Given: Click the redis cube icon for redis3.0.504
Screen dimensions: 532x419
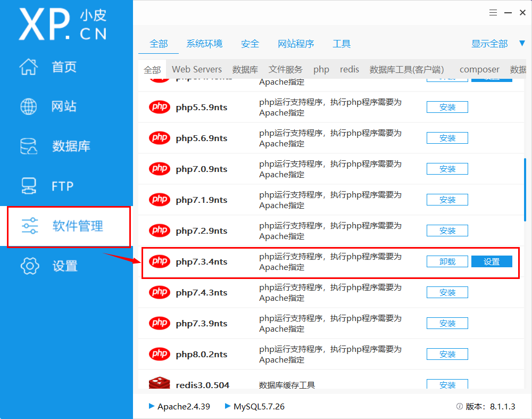Looking at the screenshot, I should [x=160, y=383].
